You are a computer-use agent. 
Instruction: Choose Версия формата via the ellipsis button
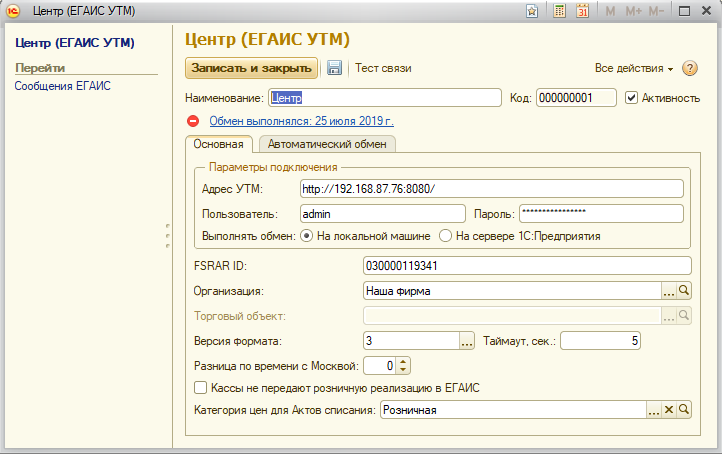467,341
